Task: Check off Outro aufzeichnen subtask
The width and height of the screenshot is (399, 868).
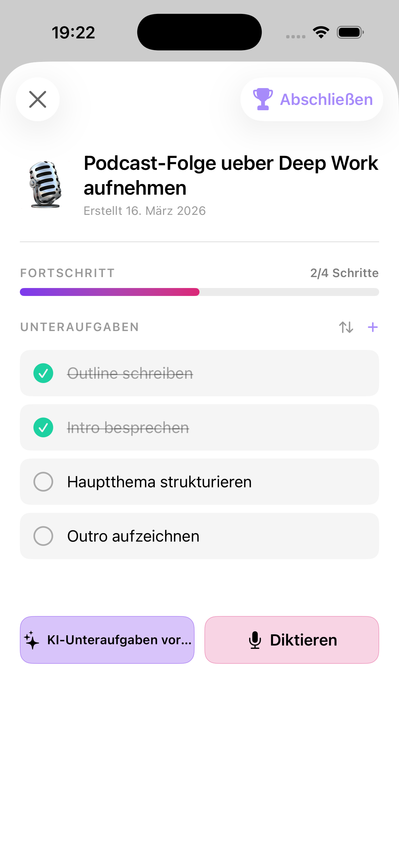Action: 43,536
